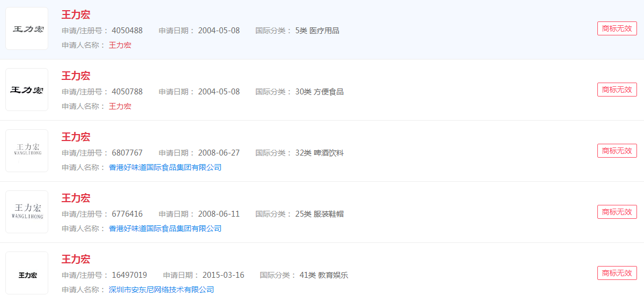Click classification 32类 啤酒饮料

[x=319, y=153]
